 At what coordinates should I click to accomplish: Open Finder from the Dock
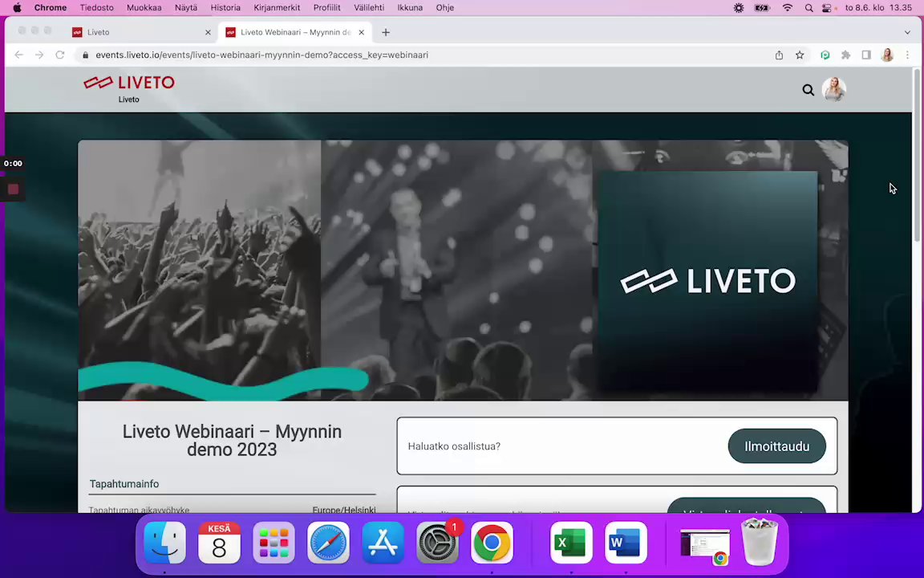click(x=165, y=543)
